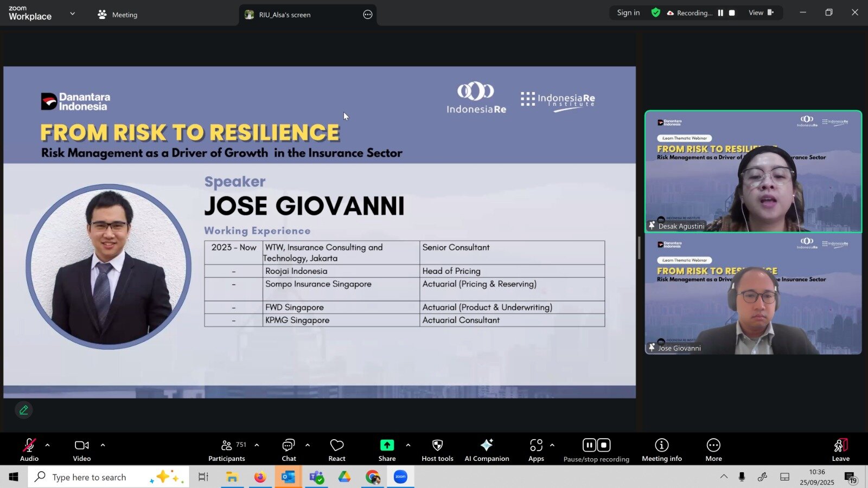Click the Sign in button
Viewport: 868px width, 488px height.
(x=628, y=13)
